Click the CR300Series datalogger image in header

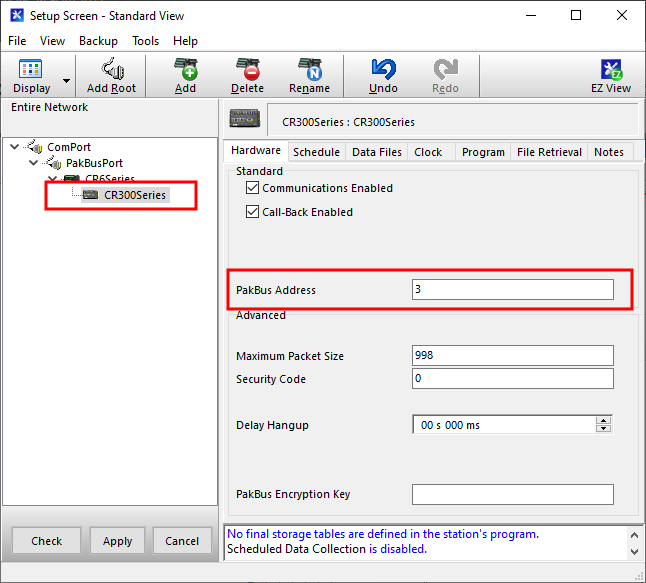click(x=245, y=119)
